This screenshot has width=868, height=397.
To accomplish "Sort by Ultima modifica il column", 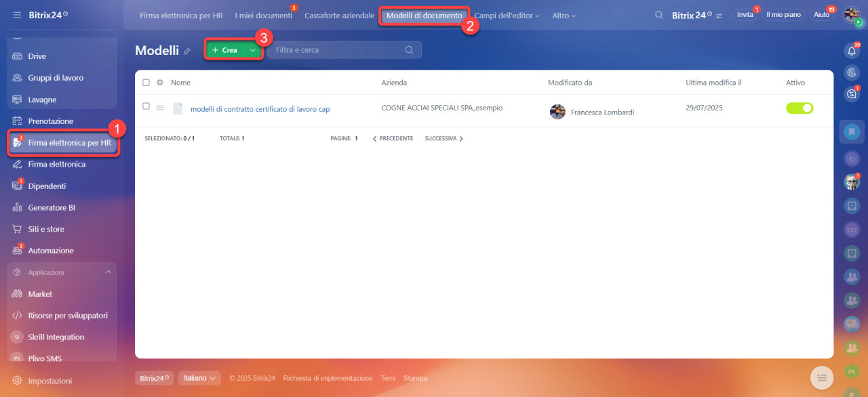I will click(x=713, y=83).
